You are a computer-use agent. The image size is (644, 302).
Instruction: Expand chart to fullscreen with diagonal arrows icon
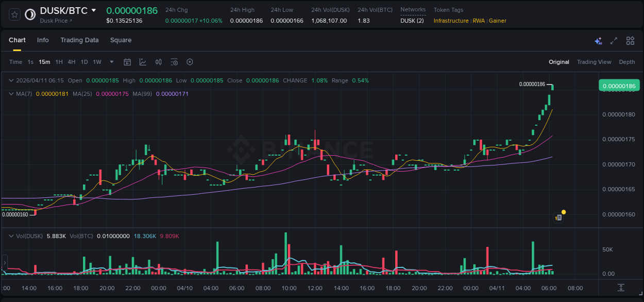[613, 40]
